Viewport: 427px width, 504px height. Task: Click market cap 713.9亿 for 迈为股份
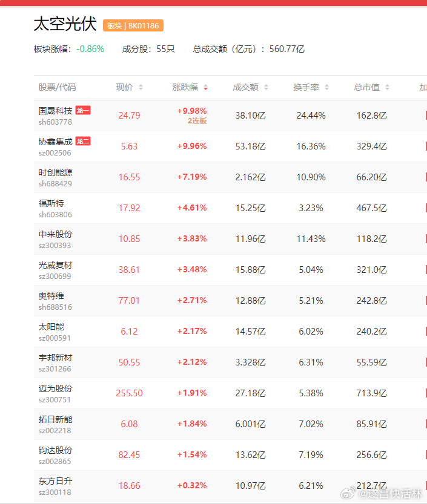point(371,393)
